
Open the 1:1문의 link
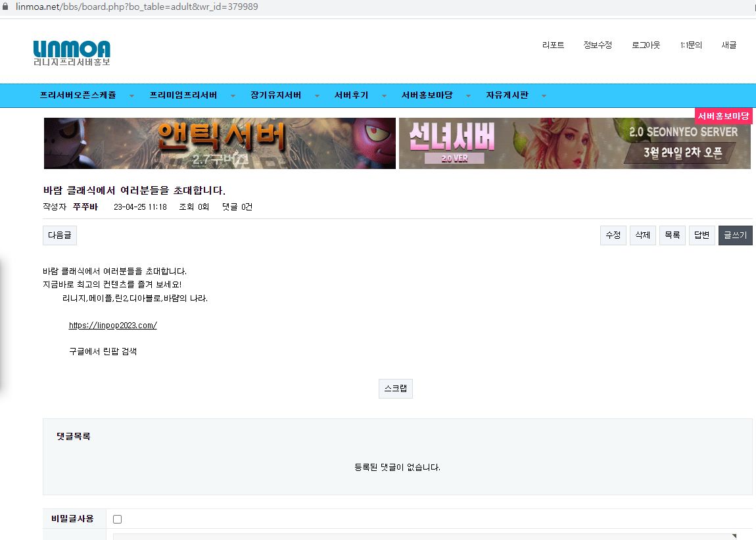pyautogui.click(x=691, y=45)
